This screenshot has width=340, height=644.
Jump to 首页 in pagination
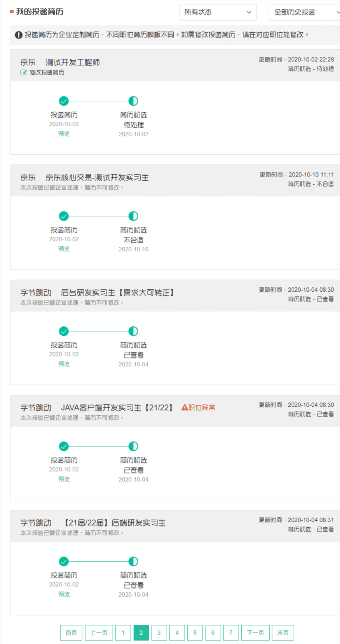coord(71,633)
